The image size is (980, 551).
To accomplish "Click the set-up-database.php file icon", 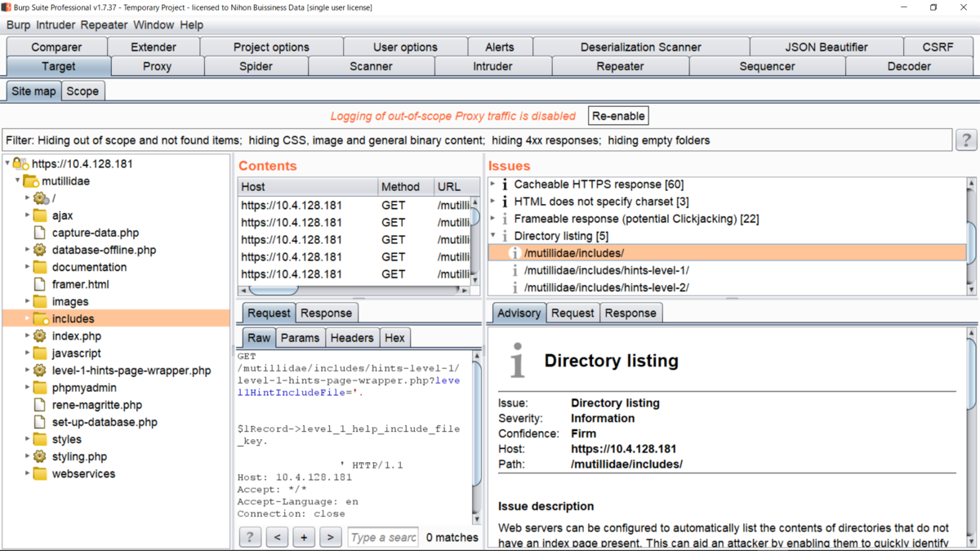I will [x=39, y=422].
